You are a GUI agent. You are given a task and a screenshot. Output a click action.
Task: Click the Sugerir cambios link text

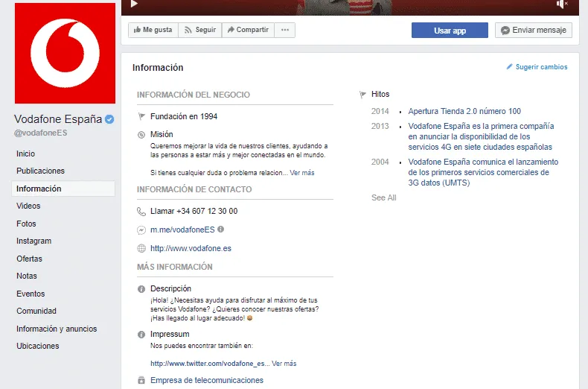(542, 67)
